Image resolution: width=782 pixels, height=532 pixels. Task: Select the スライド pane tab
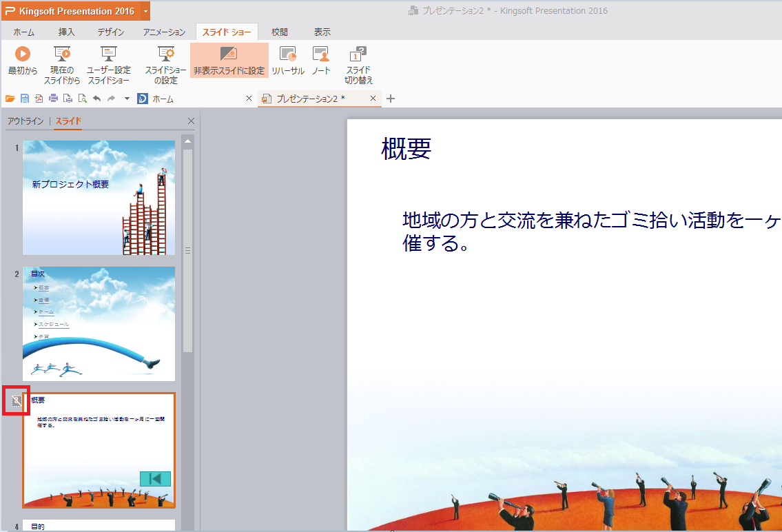click(68, 121)
